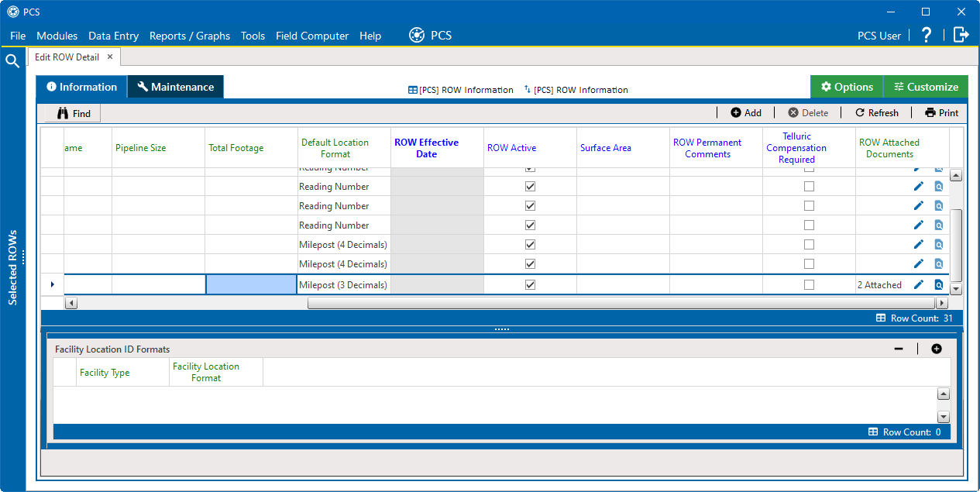Click the left arrow of the horizontal scrollbar
Screen dimensions: 980x492
click(71, 303)
